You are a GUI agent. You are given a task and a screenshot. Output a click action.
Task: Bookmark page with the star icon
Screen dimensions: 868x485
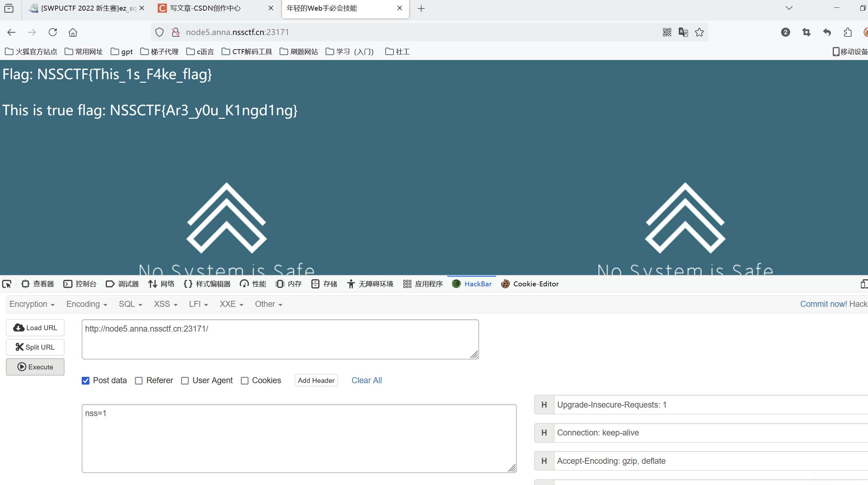(x=699, y=32)
